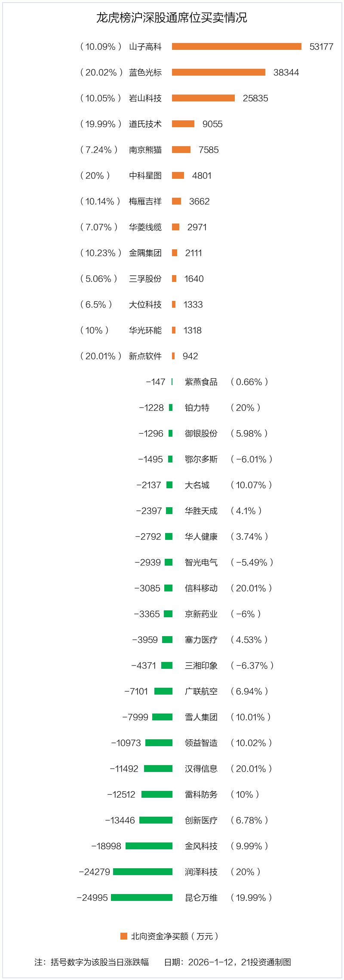Select the 7.07% change label beside 华菱线缆
The height and width of the screenshot is (980, 344).
pyautogui.click(x=98, y=227)
